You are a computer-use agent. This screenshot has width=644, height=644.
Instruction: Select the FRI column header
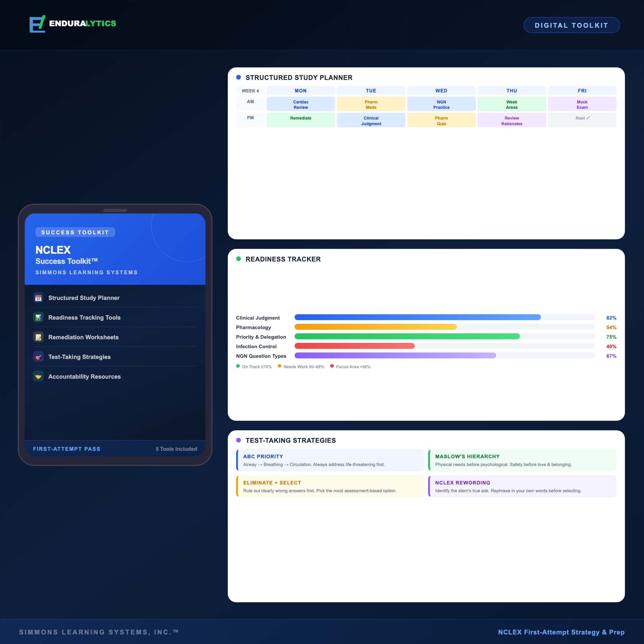[x=582, y=91]
